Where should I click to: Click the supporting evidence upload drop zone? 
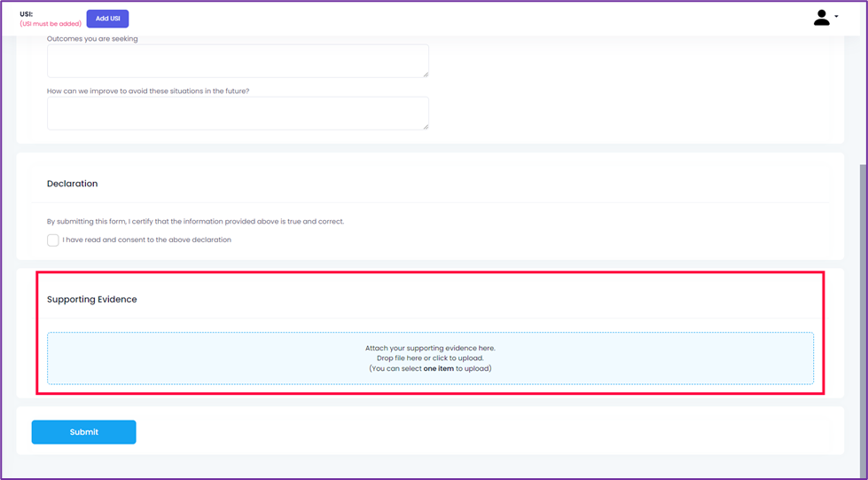pyautogui.click(x=430, y=358)
